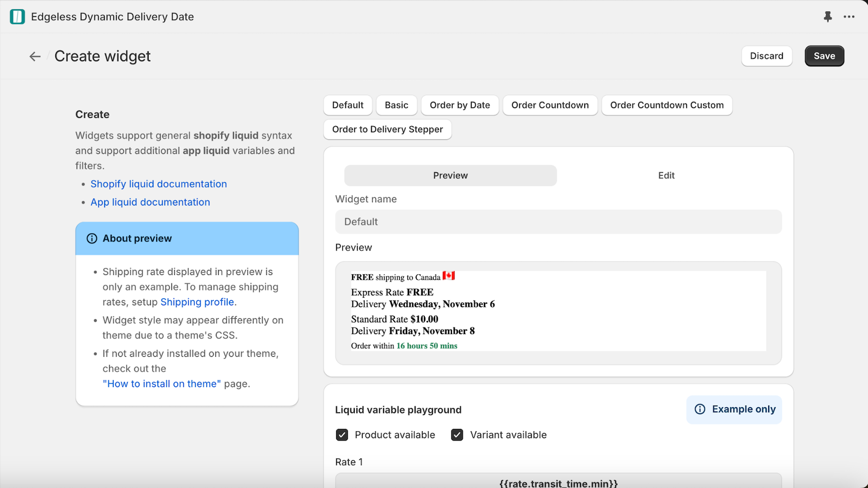Image resolution: width=868 pixels, height=488 pixels.
Task: Save the widget
Action: pos(824,56)
